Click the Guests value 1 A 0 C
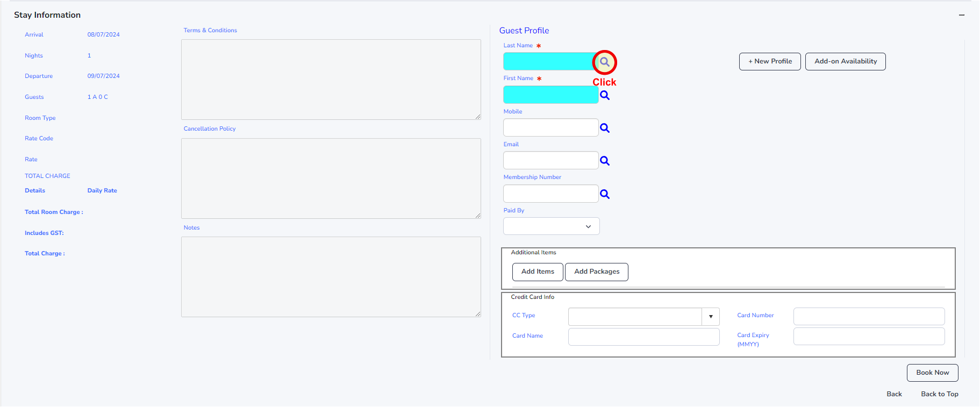Image resolution: width=980 pixels, height=407 pixels. pyautogui.click(x=98, y=97)
